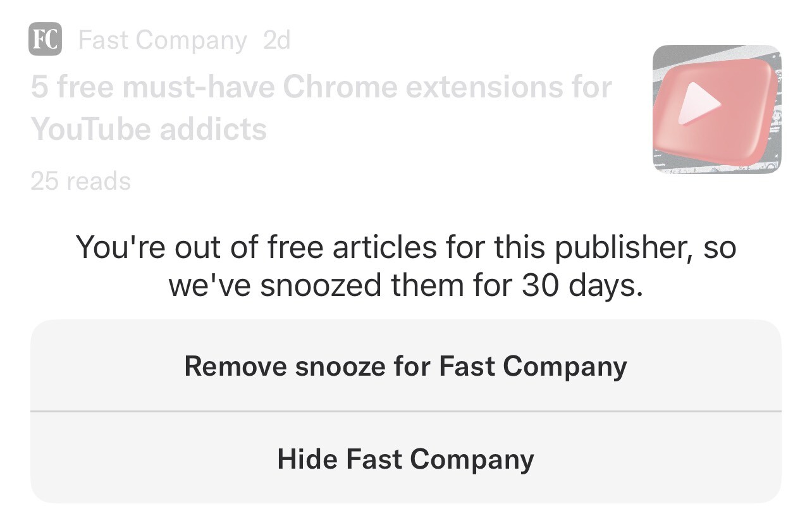Tap the "30 days" text
The image size is (812, 530).
[582, 286]
